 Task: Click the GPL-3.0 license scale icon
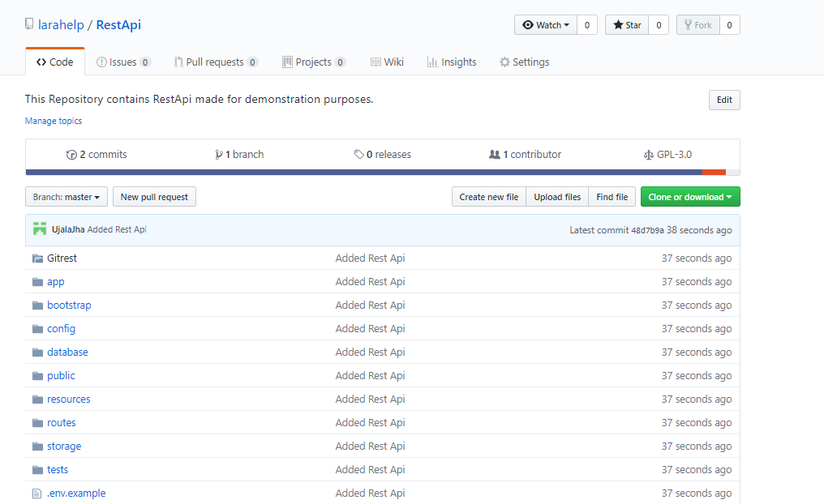pos(648,155)
